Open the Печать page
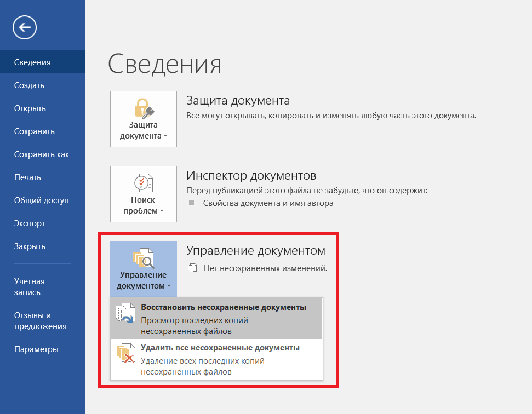Viewport: 532px width, 414px height. coord(43,177)
